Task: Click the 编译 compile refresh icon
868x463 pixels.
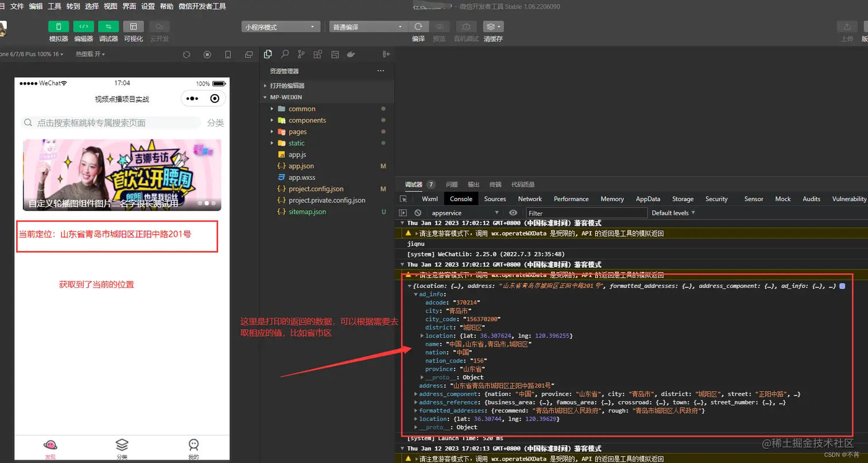Action: [418, 26]
